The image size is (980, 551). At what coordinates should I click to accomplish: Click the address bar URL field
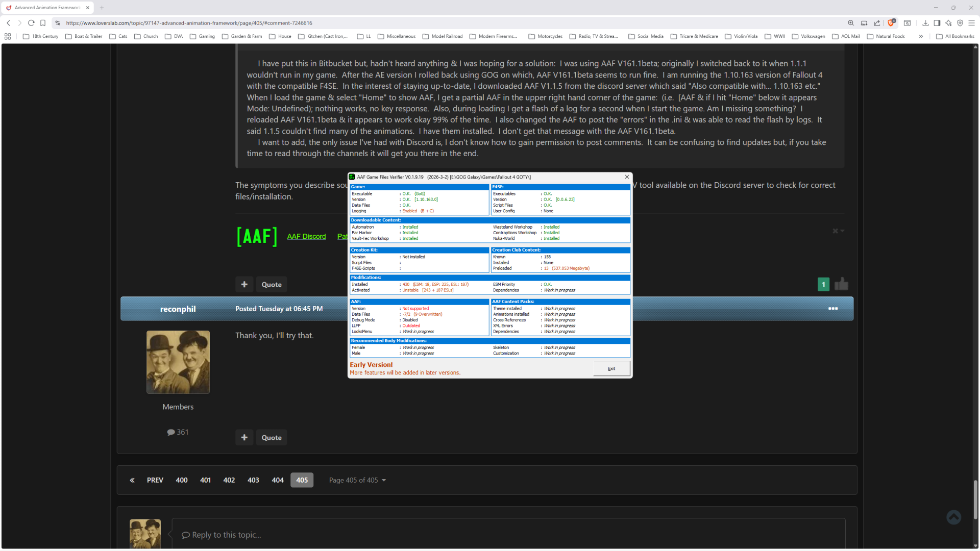pyautogui.click(x=449, y=23)
